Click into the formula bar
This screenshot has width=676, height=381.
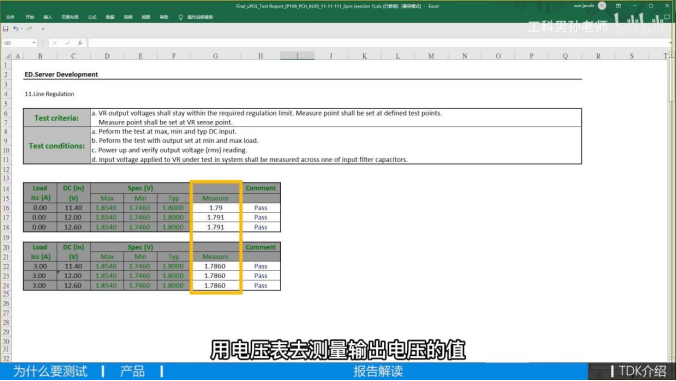coord(377,43)
